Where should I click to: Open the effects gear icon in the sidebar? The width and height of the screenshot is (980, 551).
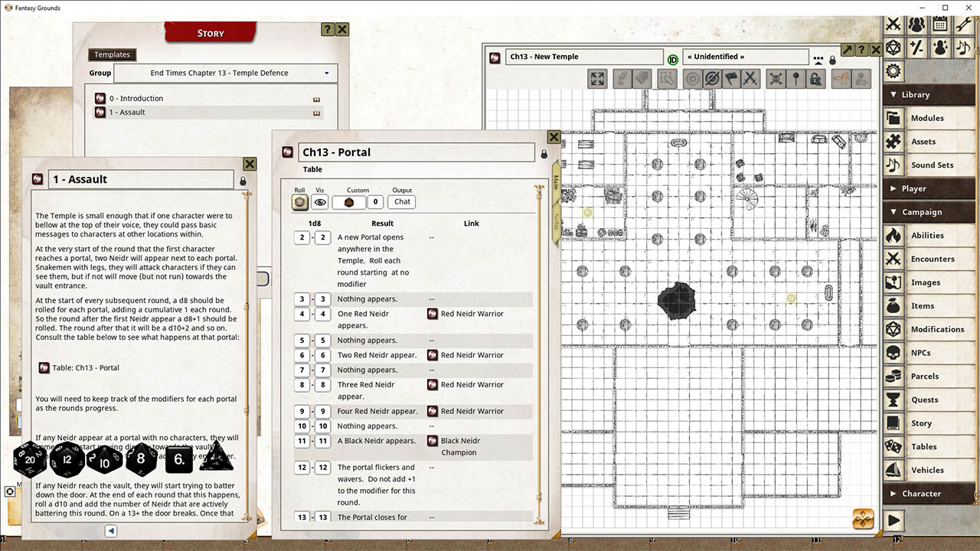(893, 70)
